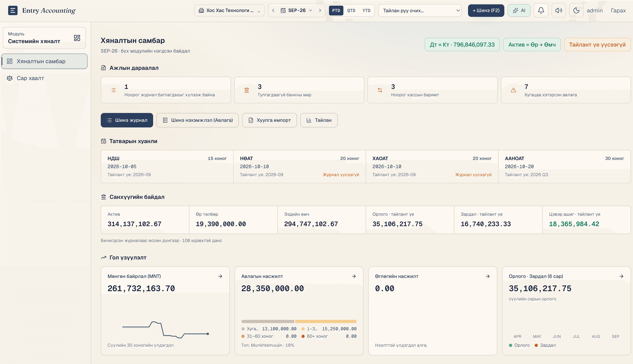Open Орлого · Зардал card arrow

[x=621, y=276]
